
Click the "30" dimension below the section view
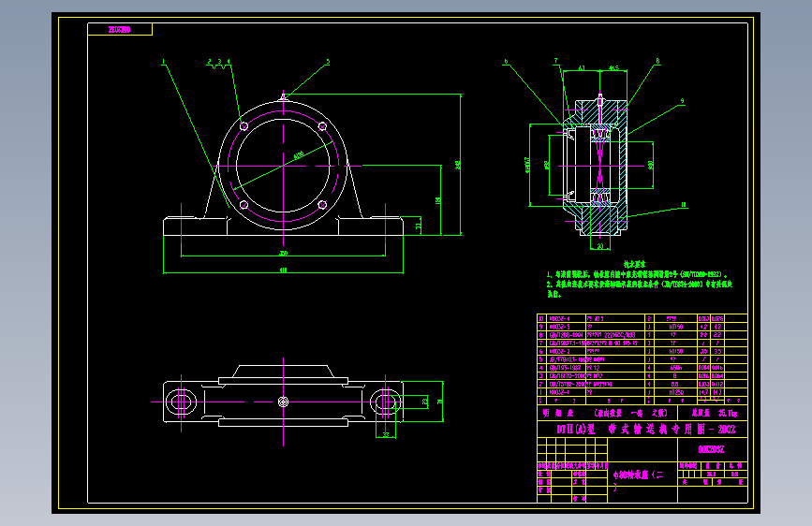coord(600,246)
